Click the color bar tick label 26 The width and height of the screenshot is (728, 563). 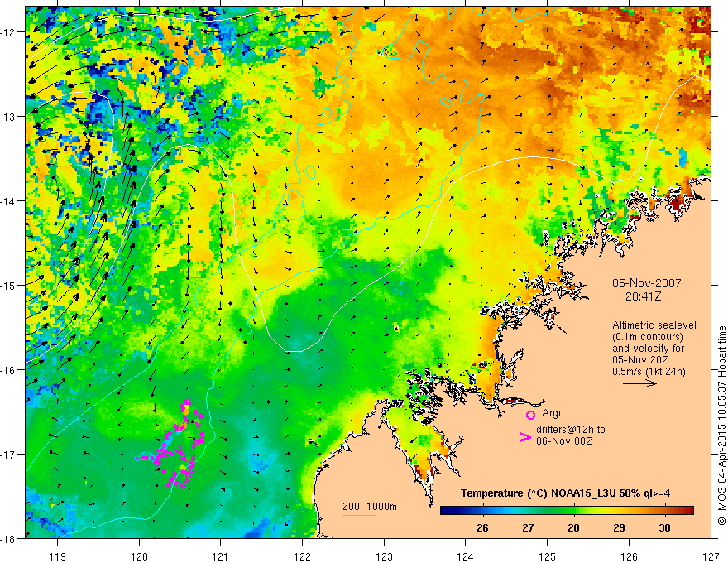coord(482,527)
